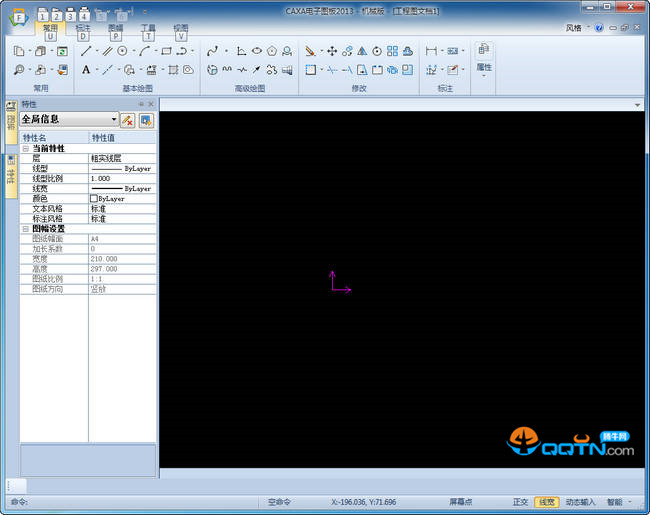The width and height of the screenshot is (650, 515).
Task: Select the Line drawing tool
Action: click(x=86, y=51)
